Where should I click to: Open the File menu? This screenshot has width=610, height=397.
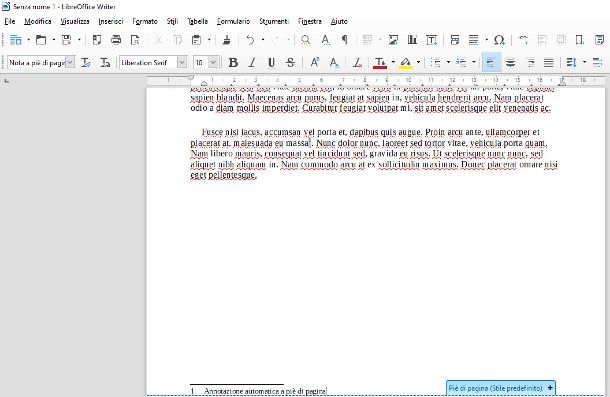10,21
